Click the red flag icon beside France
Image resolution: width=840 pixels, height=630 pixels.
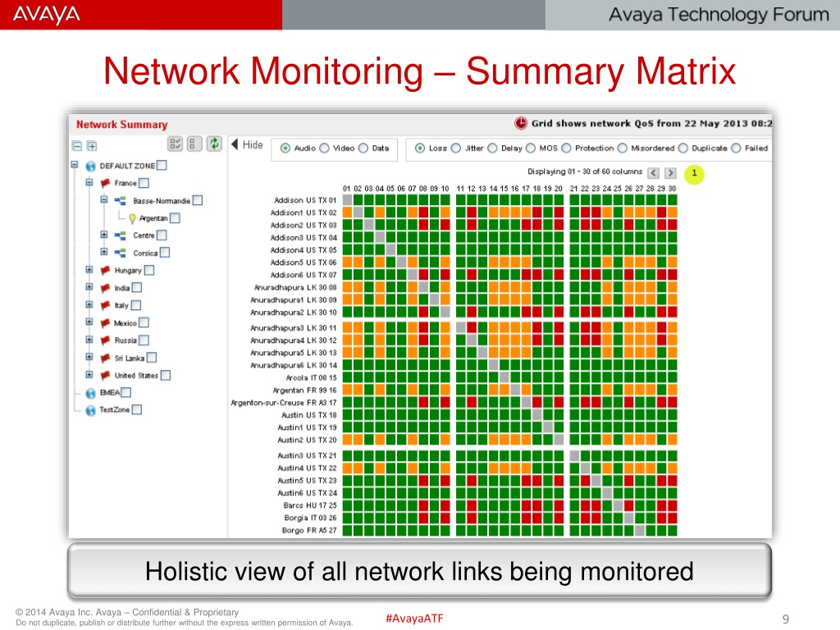(x=106, y=183)
